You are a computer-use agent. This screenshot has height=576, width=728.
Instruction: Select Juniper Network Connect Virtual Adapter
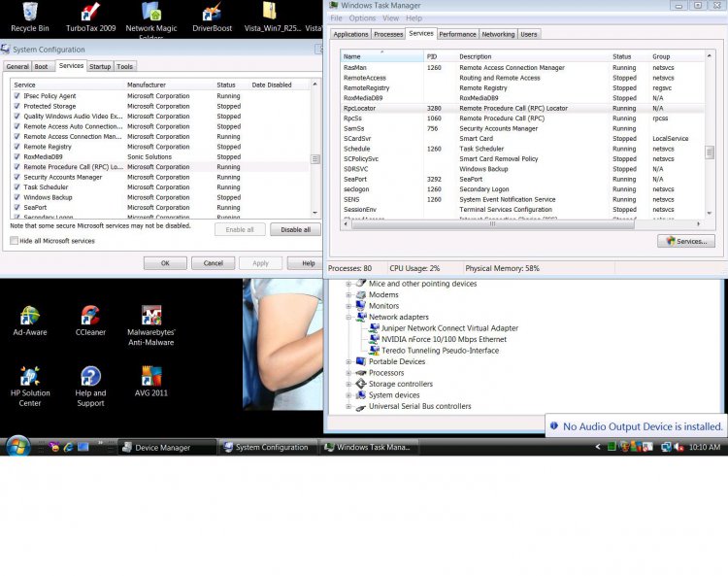pyautogui.click(x=449, y=328)
